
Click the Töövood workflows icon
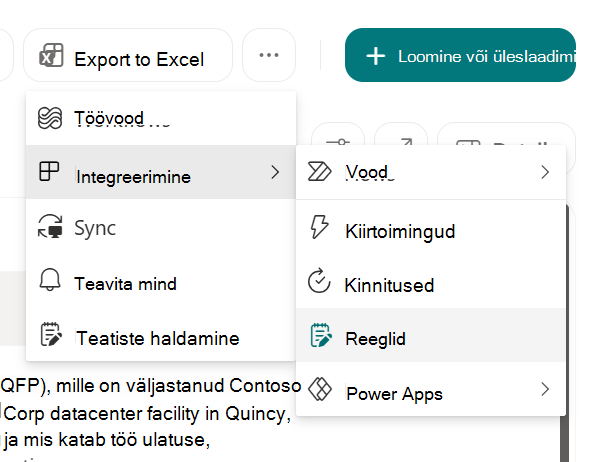tap(50, 118)
